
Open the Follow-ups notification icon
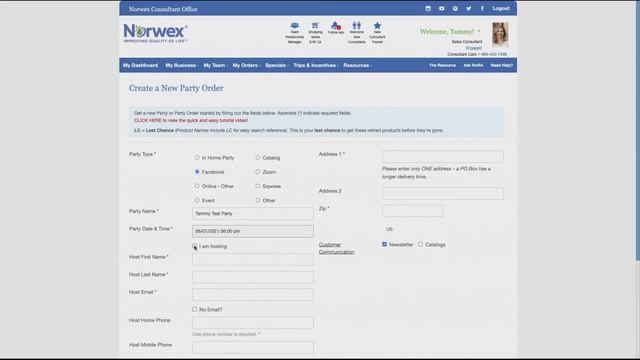coord(336,28)
